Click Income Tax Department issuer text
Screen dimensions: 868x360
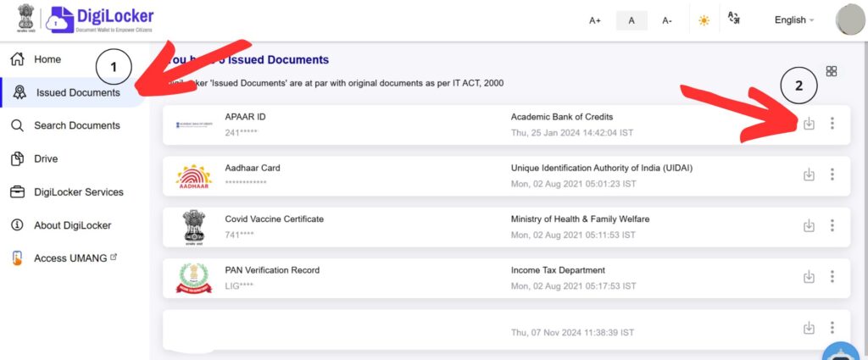(x=558, y=270)
